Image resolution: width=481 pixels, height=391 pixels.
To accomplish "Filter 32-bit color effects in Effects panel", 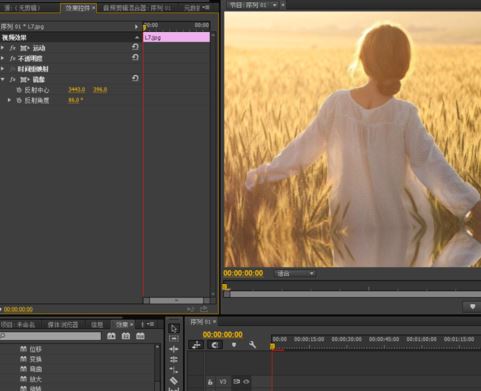I will coord(126,336).
